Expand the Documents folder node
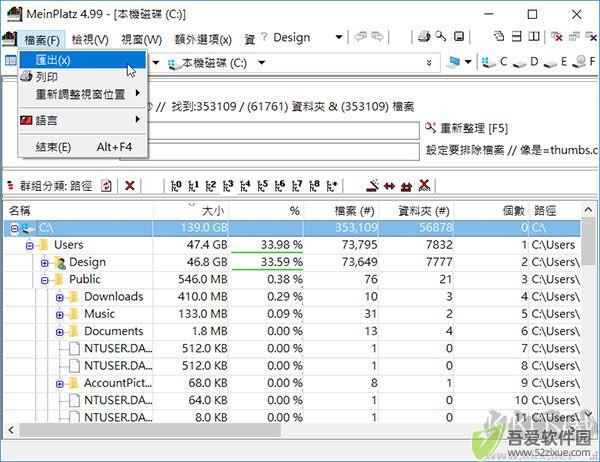The width and height of the screenshot is (600, 462). pyautogui.click(x=59, y=332)
